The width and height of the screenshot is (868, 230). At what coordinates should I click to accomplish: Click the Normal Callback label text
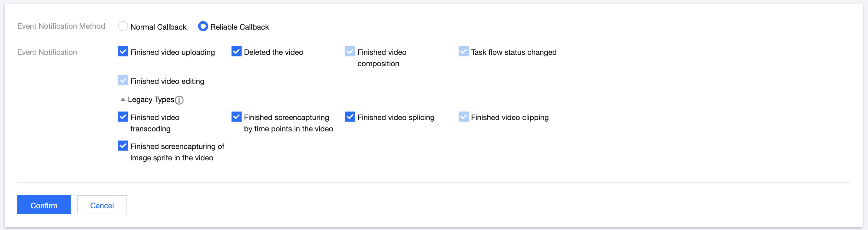[158, 27]
